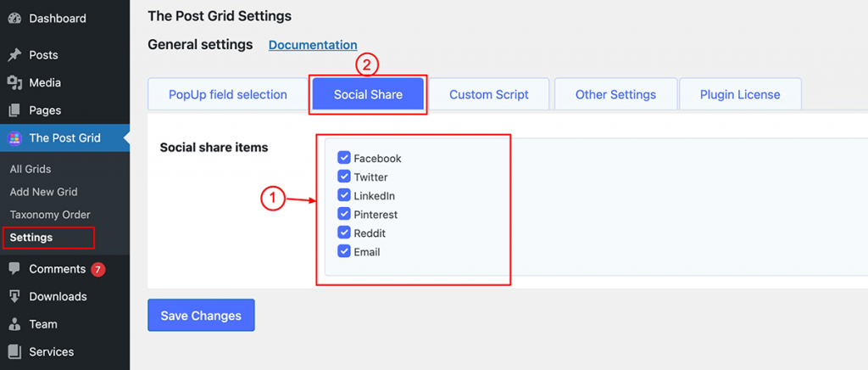Image resolution: width=868 pixels, height=370 pixels.
Task: Open Media via its sidebar icon
Action: pos(15,82)
